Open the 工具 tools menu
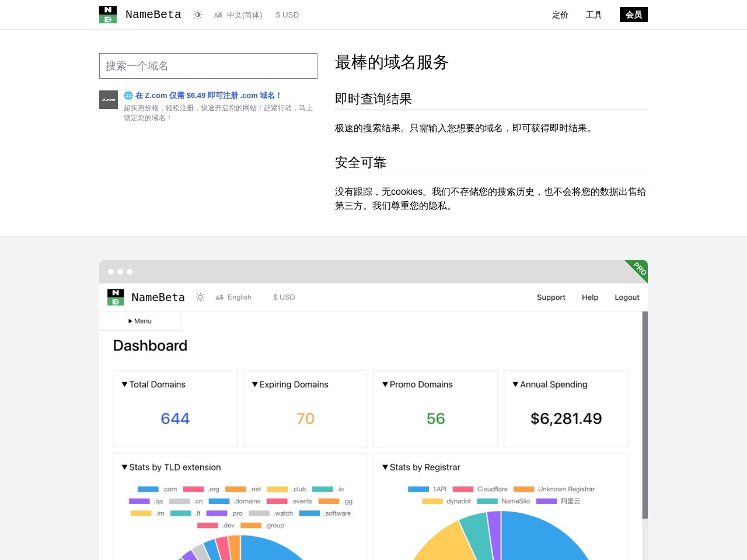This screenshot has height=560, width=747. click(x=594, y=15)
